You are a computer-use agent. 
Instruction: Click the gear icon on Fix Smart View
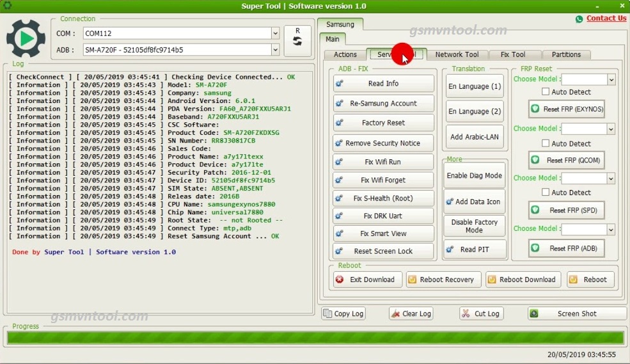click(x=339, y=233)
